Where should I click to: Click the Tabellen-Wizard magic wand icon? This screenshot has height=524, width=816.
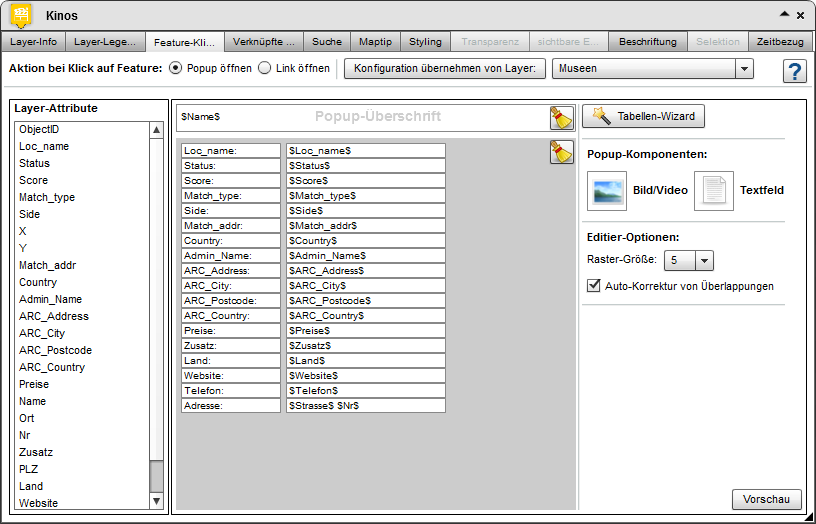coord(601,116)
